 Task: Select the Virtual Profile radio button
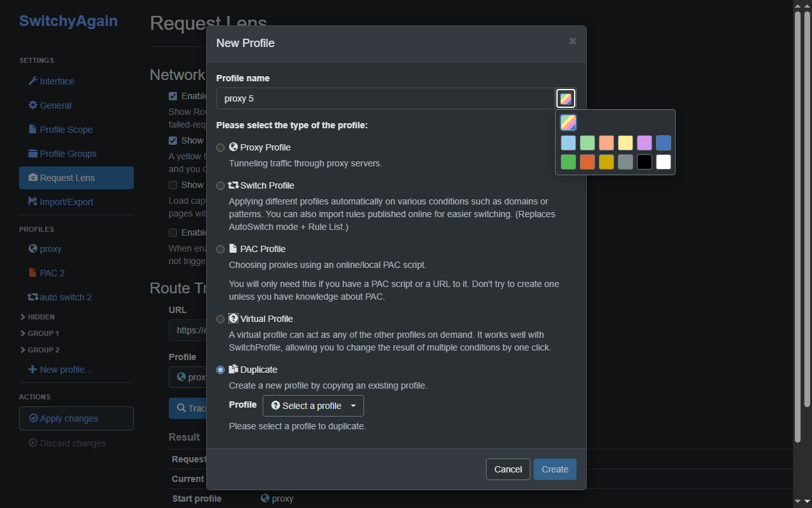click(x=221, y=319)
